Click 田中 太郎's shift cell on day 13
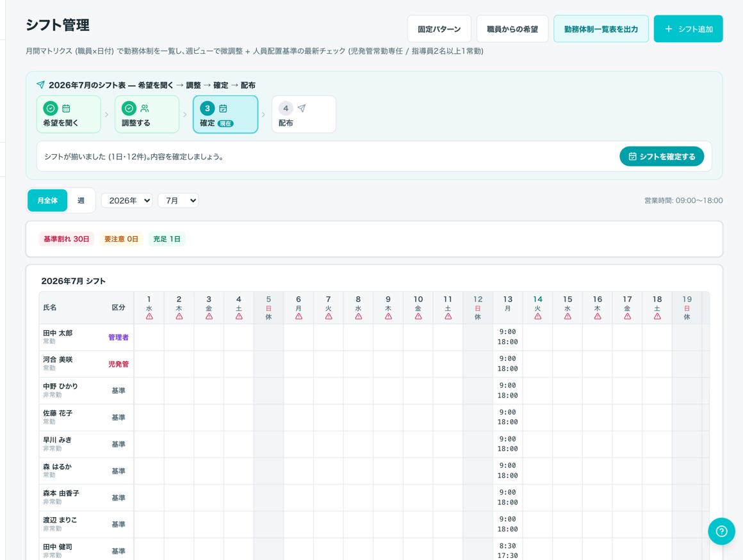This screenshot has width=743, height=560. (x=507, y=337)
